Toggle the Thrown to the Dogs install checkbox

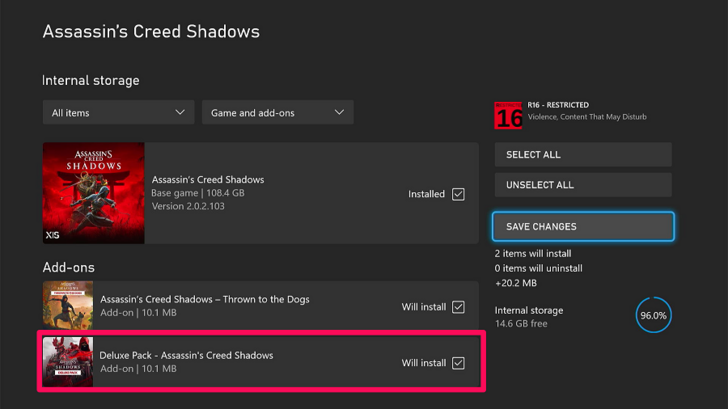tap(458, 307)
